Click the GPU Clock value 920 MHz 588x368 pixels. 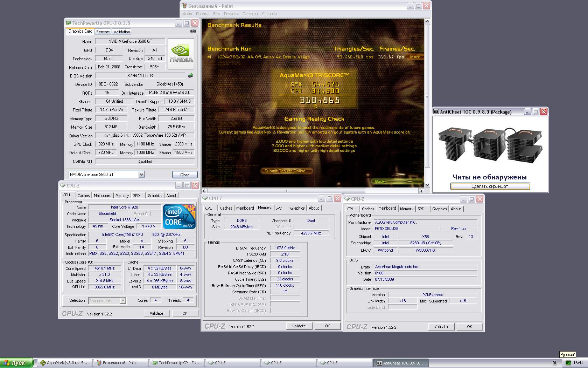click(106, 144)
